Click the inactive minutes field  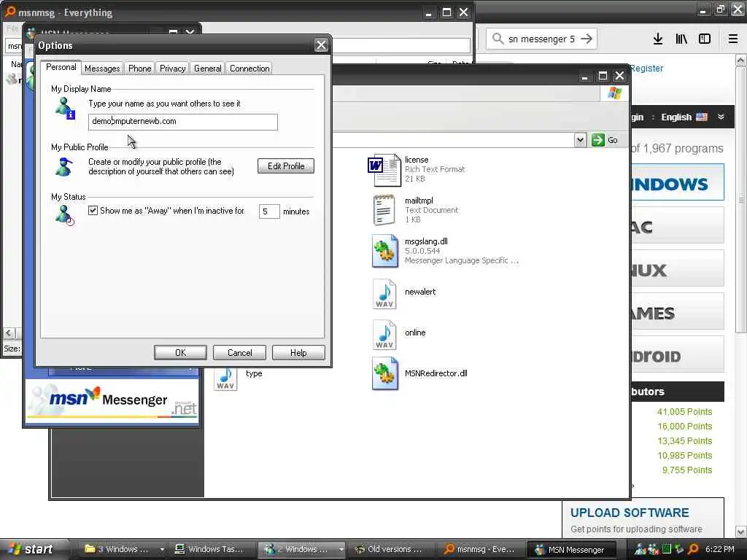tap(269, 211)
